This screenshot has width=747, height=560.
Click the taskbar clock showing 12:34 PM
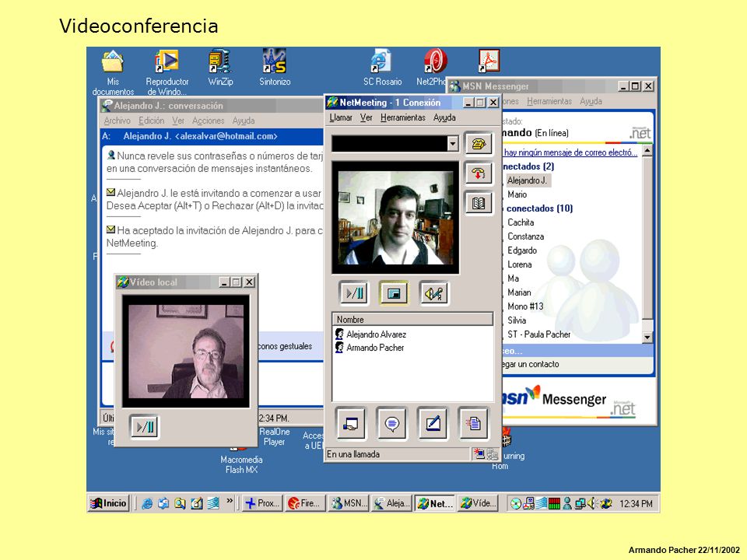click(x=636, y=503)
